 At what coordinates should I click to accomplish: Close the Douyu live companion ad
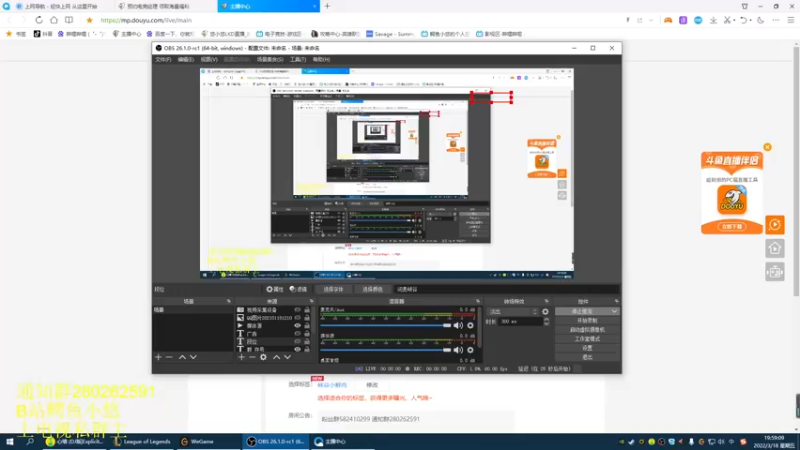click(767, 147)
